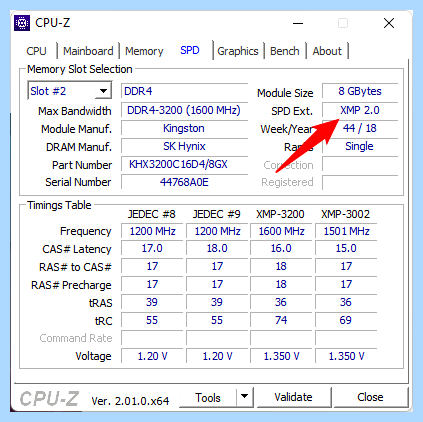Click the XMP-3002 voltage 1.350 V
This screenshot has height=422, width=423.
(x=346, y=356)
